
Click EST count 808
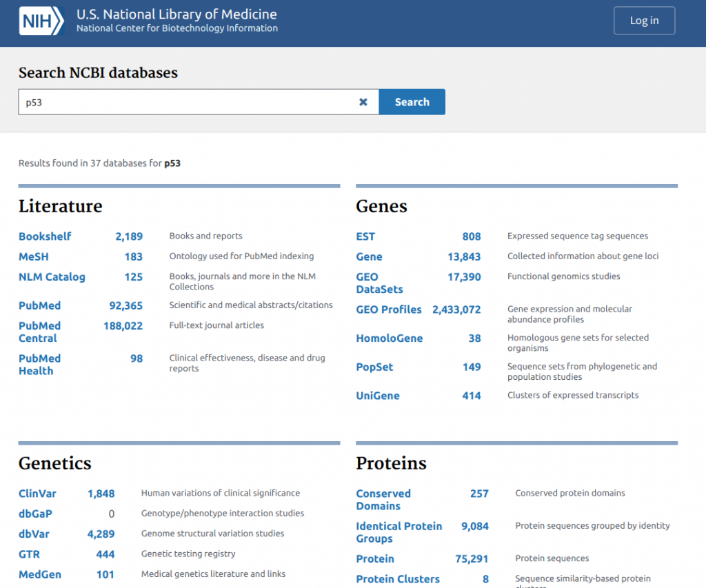[472, 236]
